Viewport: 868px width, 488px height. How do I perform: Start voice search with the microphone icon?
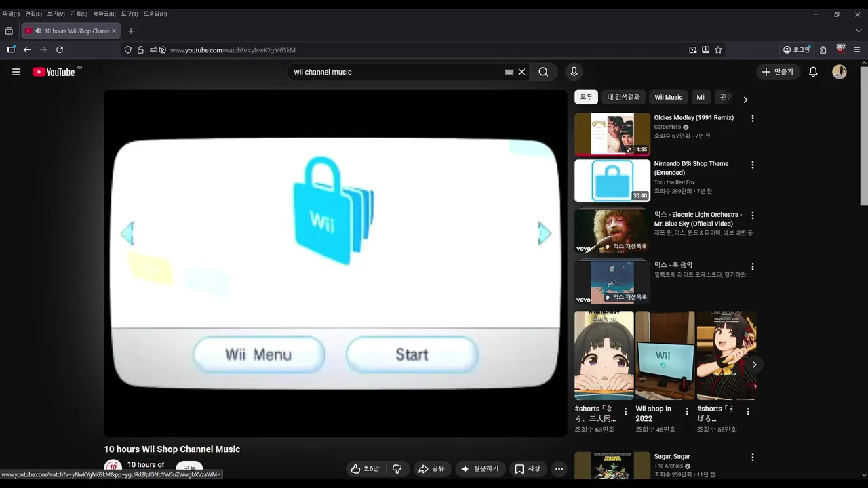[x=574, y=72]
